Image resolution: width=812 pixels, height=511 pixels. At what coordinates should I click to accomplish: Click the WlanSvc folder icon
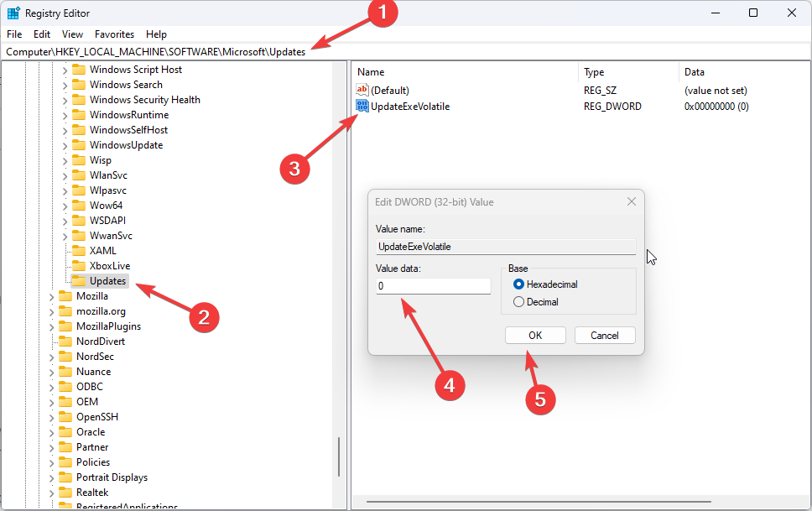(79, 175)
